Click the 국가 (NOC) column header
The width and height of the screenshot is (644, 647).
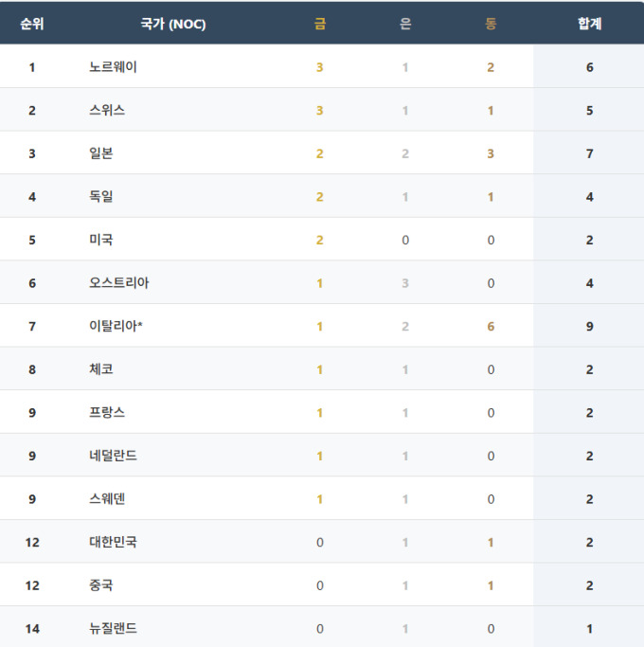click(172, 24)
